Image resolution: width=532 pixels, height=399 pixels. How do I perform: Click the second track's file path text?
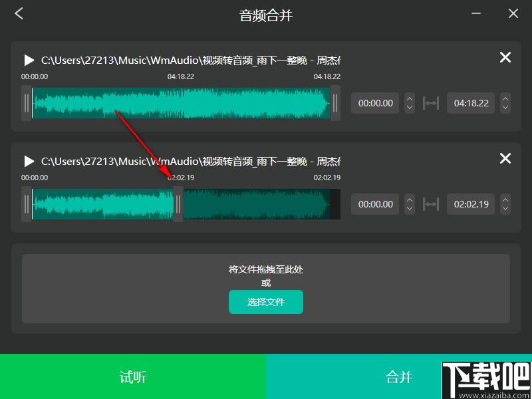[x=191, y=162]
